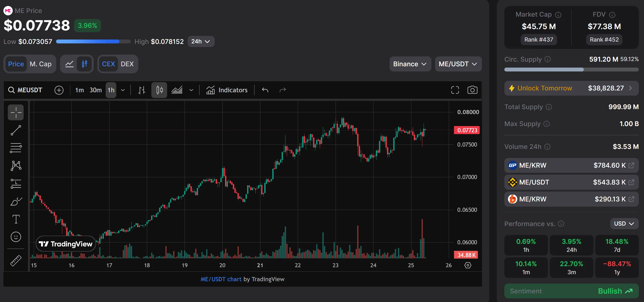
Task: Show Total Supply info tooltip
Action: [549, 107]
